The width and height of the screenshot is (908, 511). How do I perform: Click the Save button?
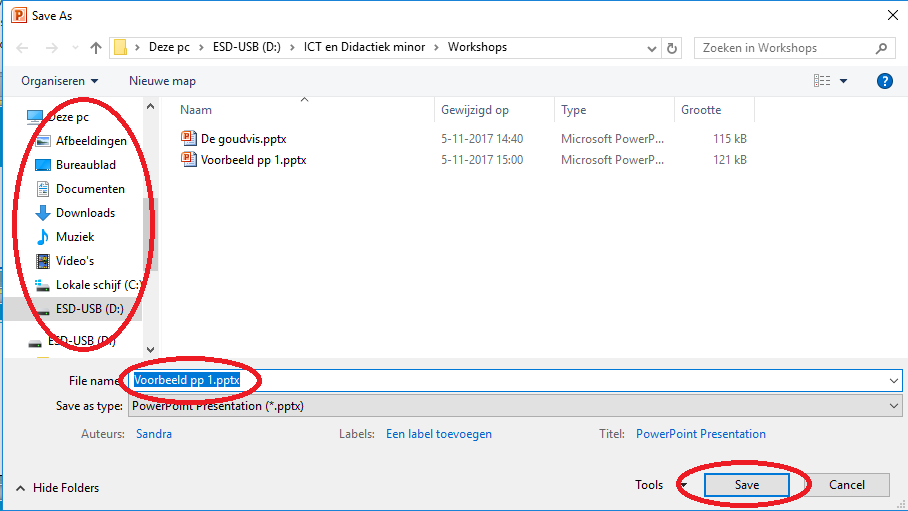point(746,485)
